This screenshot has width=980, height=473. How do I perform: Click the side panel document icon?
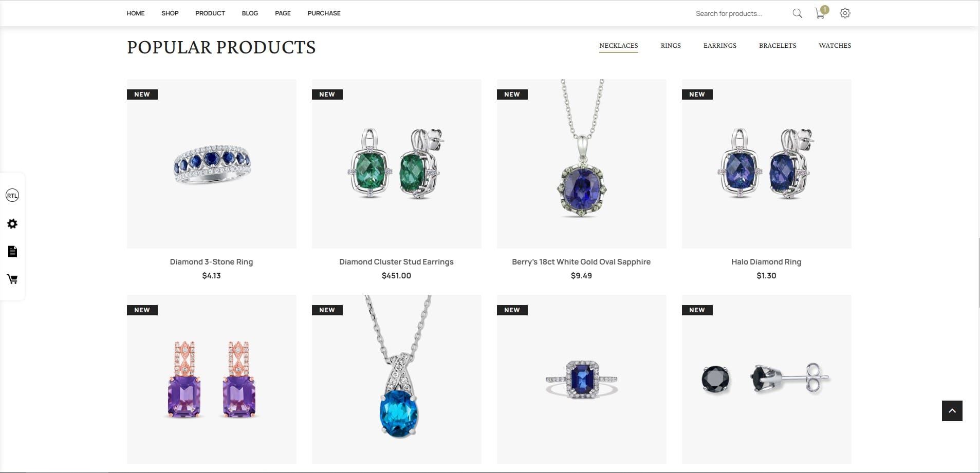pos(12,251)
